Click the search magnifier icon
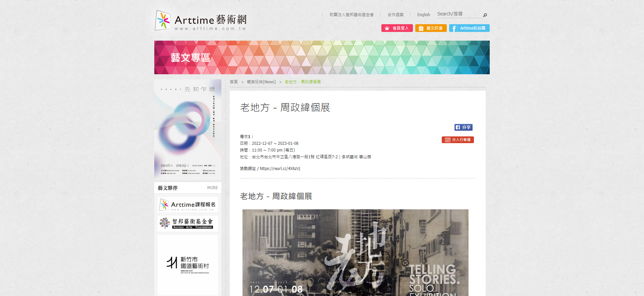 point(485,15)
